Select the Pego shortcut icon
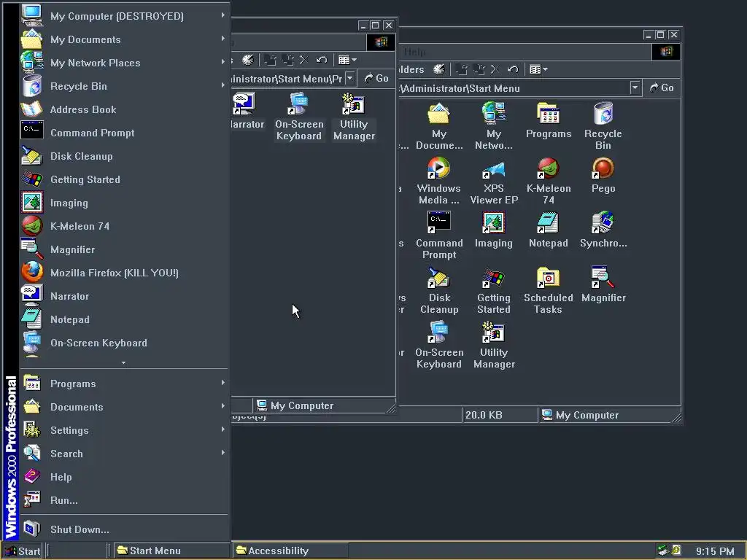This screenshot has width=747, height=560. tap(603, 176)
